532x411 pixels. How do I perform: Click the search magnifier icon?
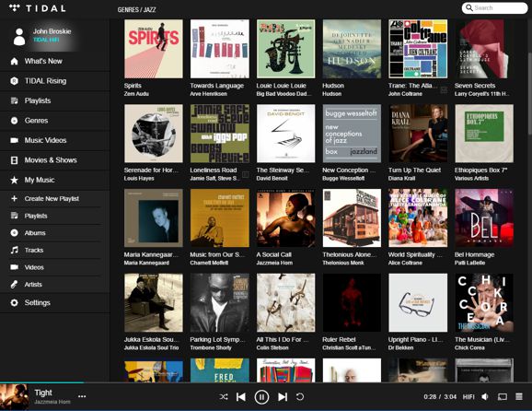(x=469, y=7)
